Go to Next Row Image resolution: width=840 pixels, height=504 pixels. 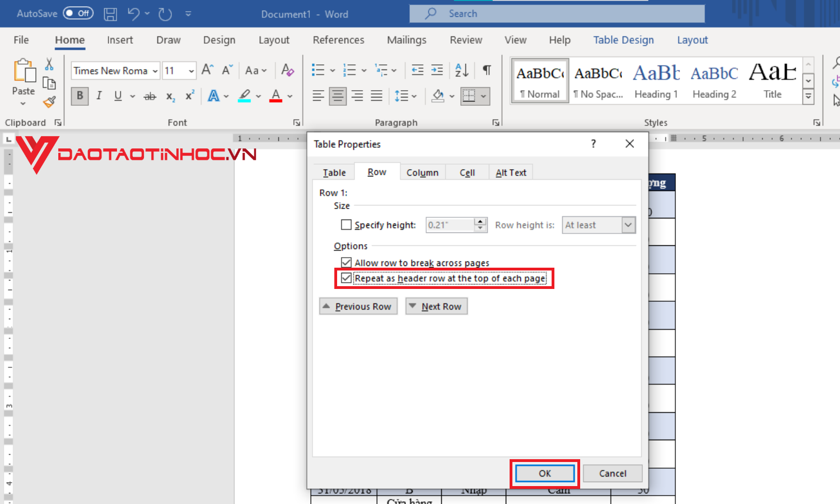436,306
